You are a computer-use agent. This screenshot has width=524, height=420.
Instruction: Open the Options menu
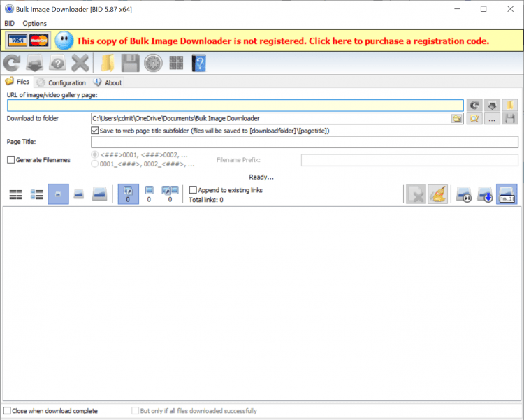tap(34, 23)
